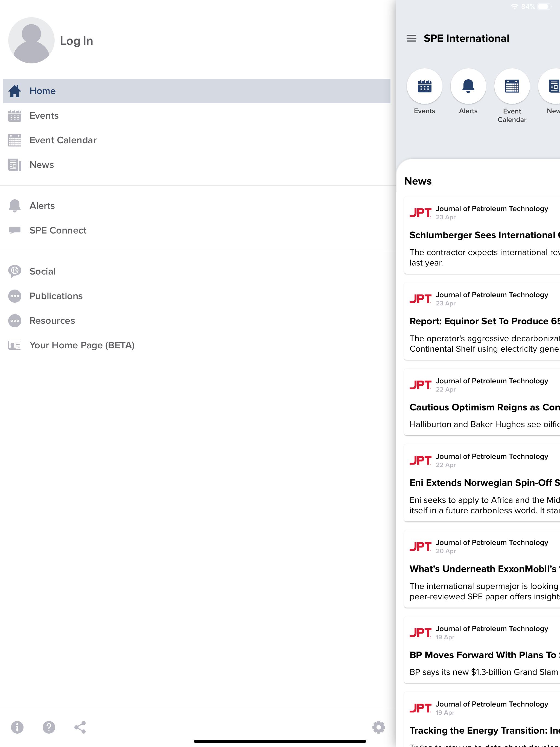Open settings gear icon

378,727
